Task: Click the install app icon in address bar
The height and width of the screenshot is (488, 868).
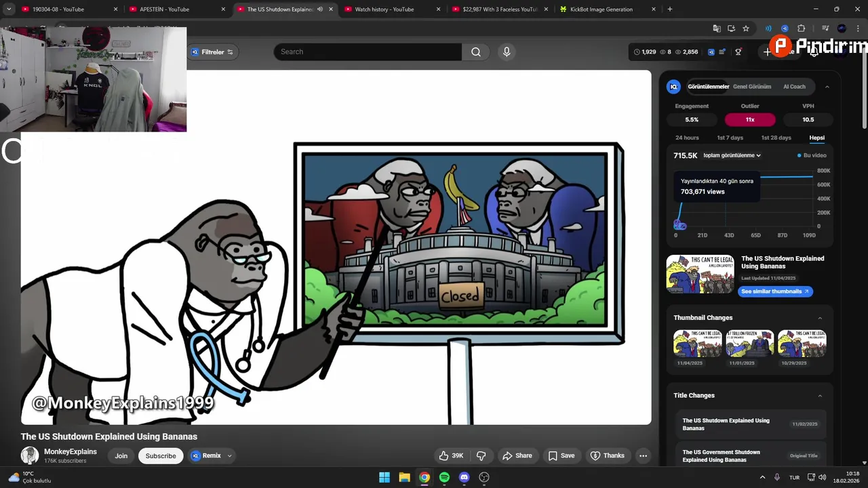Action: [731, 28]
